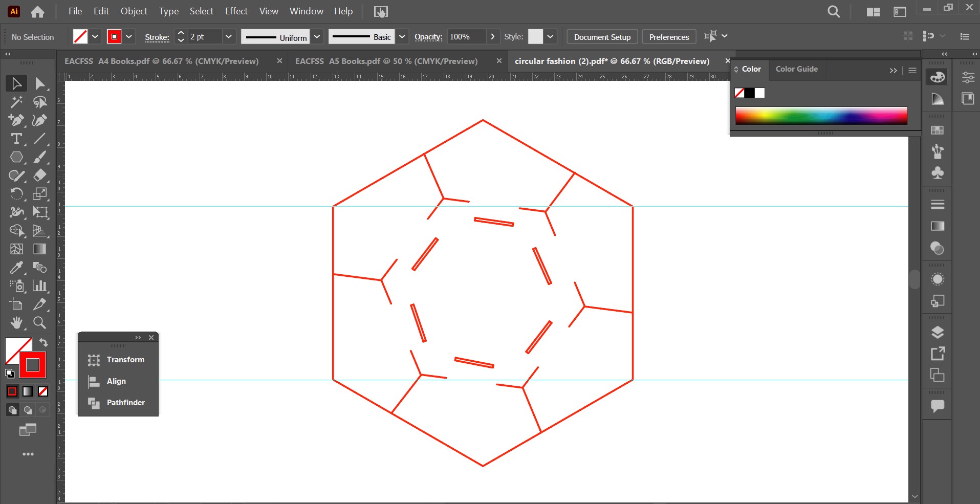The height and width of the screenshot is (504, 980).
Task: Pick the Gradient tool
Action: pos(40,249)
